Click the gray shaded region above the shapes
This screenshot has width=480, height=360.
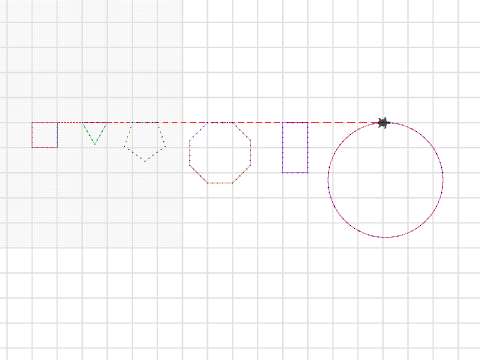click(91, 60)
